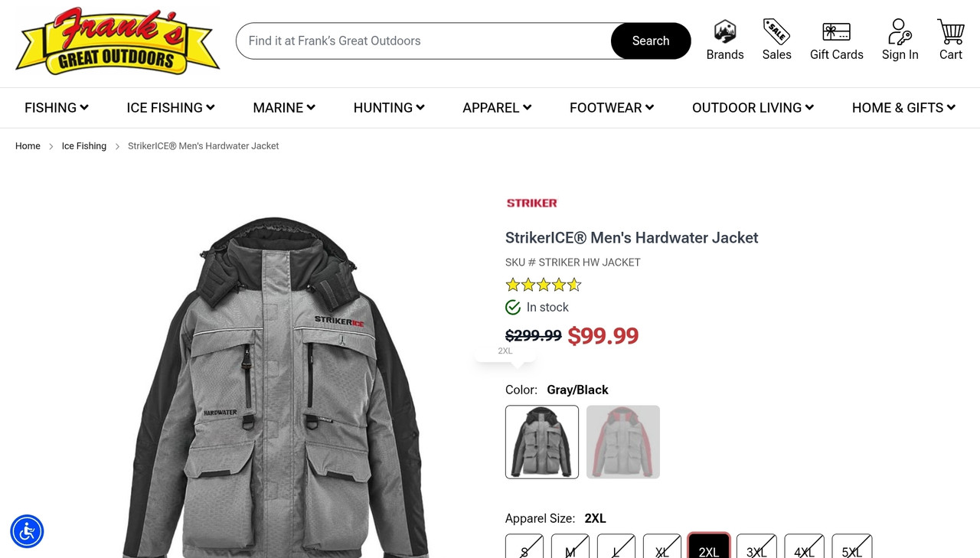Click the Sales tag icon
The image size is (980, 558).
[776, 32]
